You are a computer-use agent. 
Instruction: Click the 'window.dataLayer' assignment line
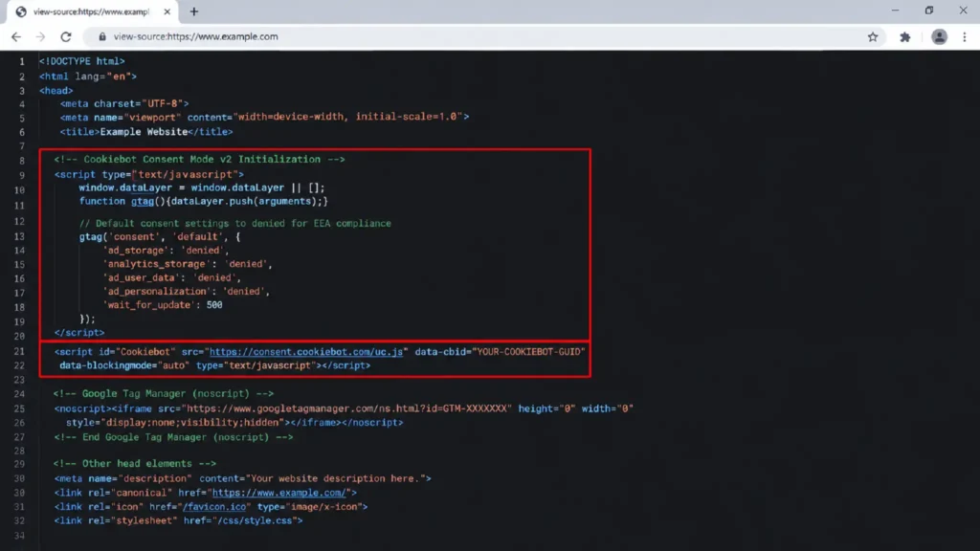point(202,187)
